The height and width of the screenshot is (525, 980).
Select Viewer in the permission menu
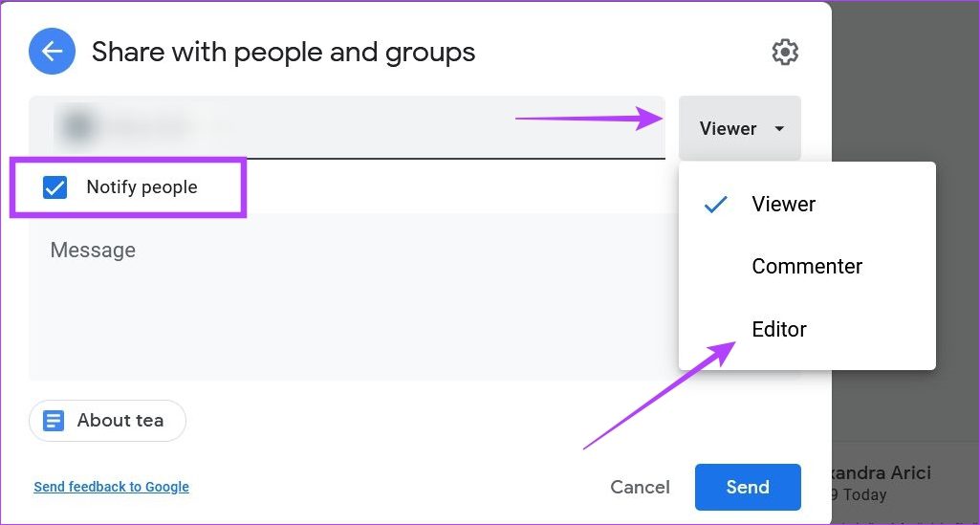[x=783, y=204]
